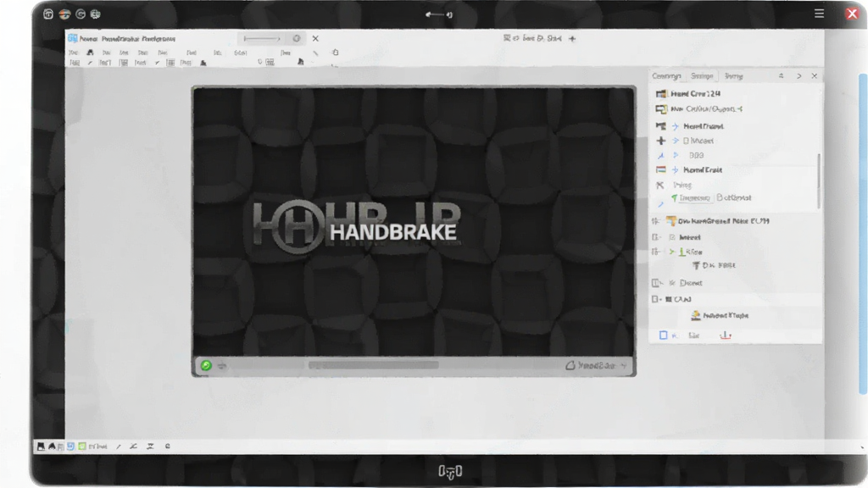Tick the checkbox in the plus icon row

[686, 141]
